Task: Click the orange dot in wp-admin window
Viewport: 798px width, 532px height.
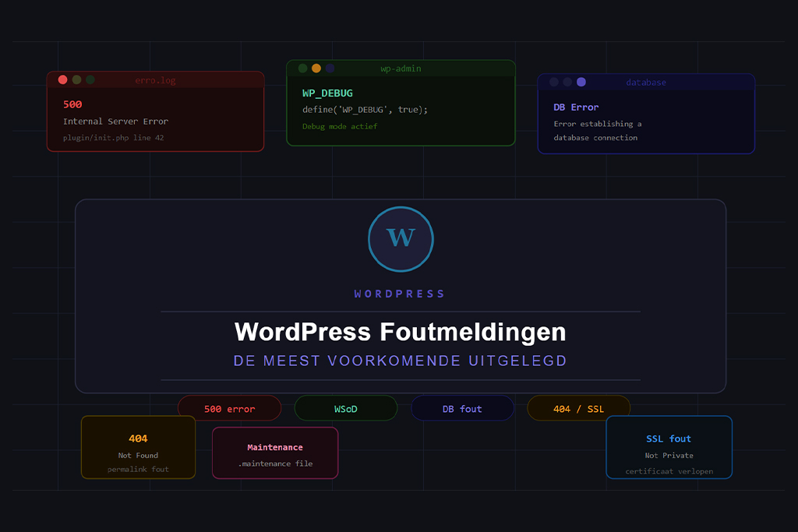Action: [316, 68]
